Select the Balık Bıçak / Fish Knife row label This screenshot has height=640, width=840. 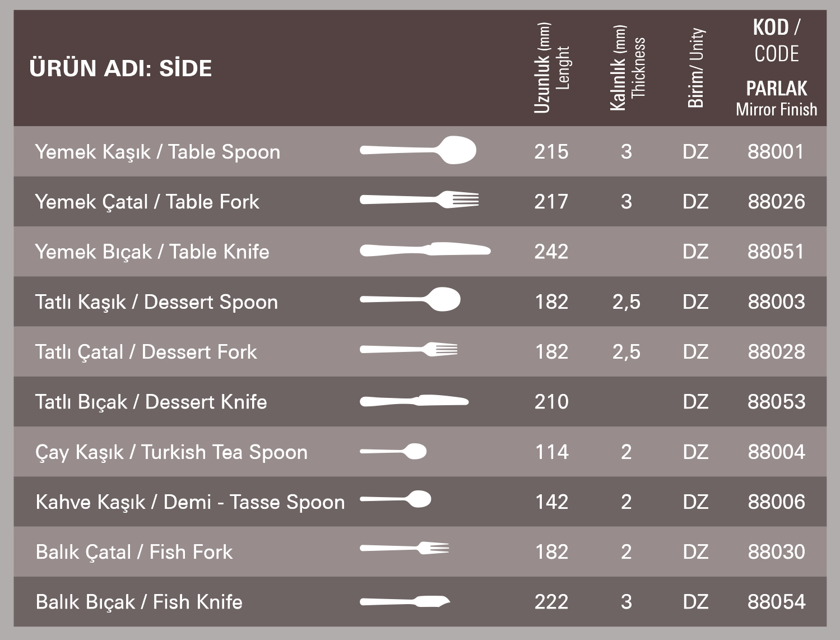pos(139,602)
